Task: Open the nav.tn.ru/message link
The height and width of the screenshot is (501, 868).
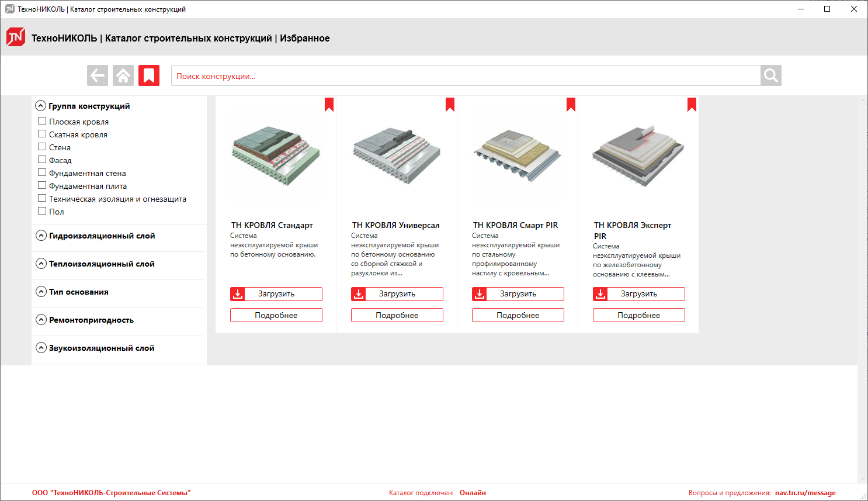Action: [x=805, y=493]
